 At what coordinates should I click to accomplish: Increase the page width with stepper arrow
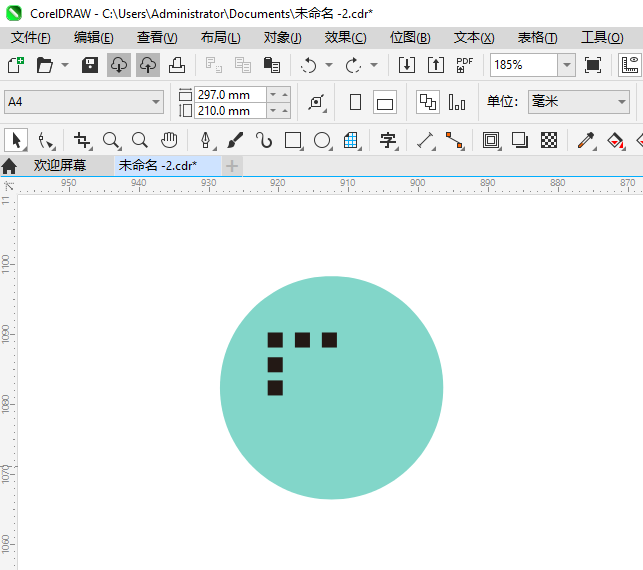pyautogui.click(x=285, y=95)
